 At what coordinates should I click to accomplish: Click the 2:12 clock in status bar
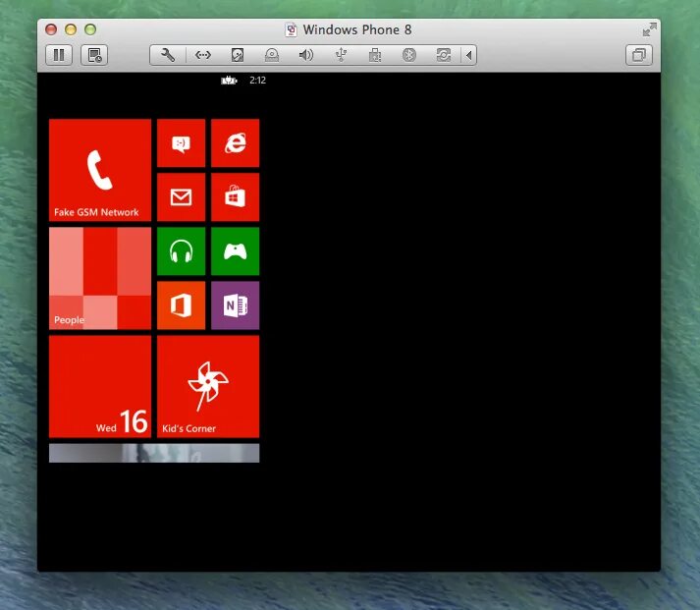(257, 81)
